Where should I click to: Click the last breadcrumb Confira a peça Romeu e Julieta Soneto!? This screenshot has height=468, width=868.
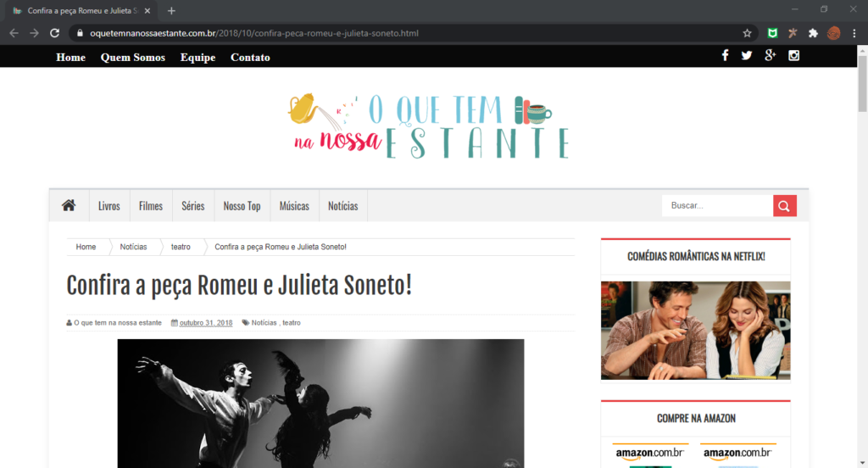[x=281, y=247]
